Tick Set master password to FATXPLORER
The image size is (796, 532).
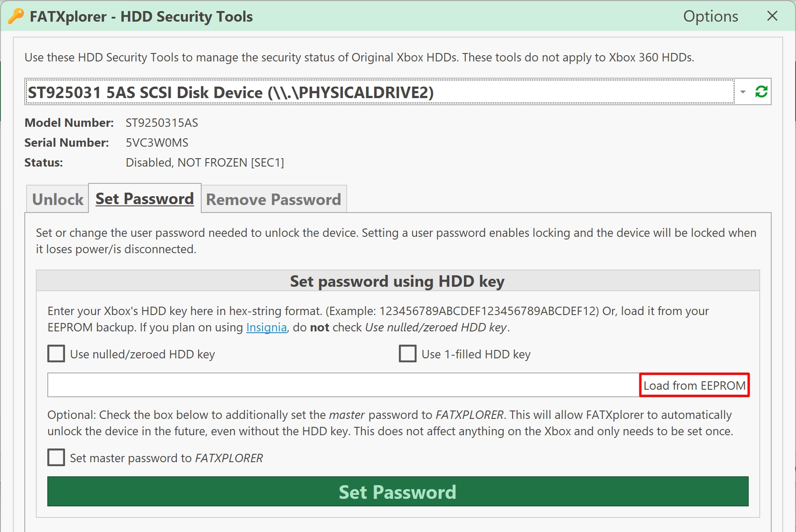pos(56,458)
